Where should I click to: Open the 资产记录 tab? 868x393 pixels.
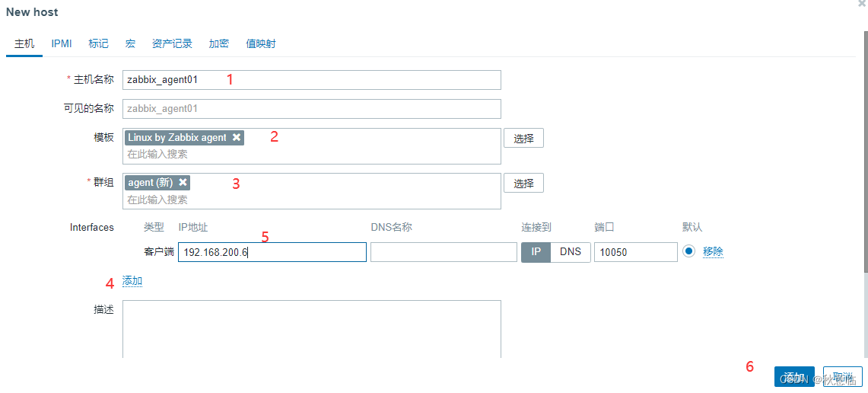coord(172,43)
